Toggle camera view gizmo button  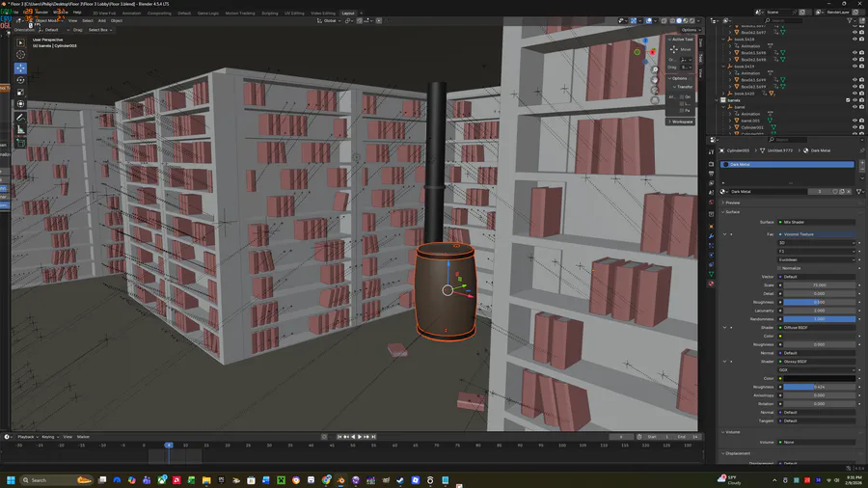click(655, 91)
